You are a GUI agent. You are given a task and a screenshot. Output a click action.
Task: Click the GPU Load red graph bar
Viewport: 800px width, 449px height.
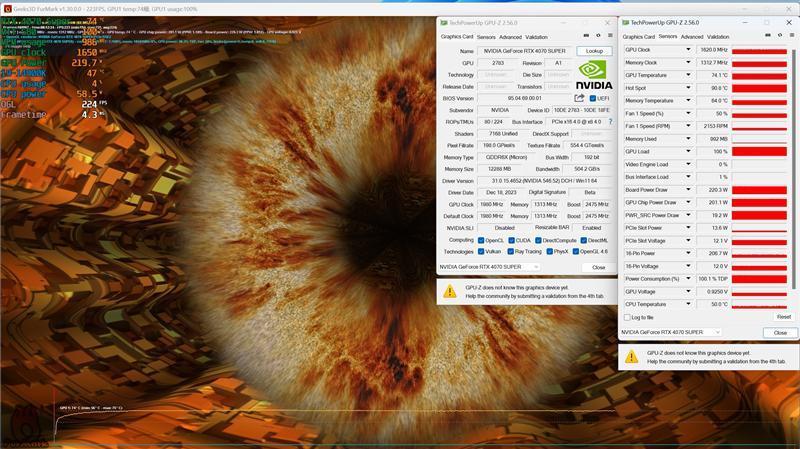click(x=759, y=152)
